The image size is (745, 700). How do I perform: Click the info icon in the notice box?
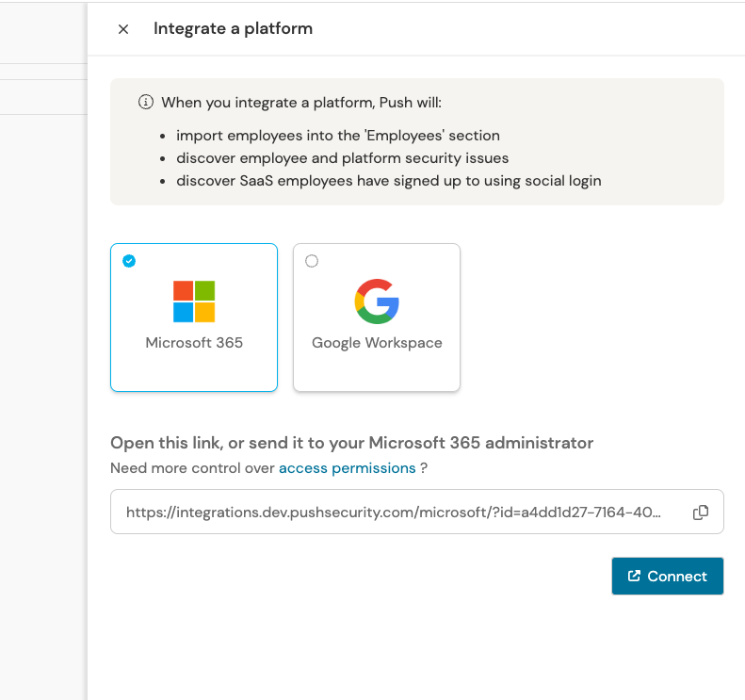pyautogui.click(x=146, y=102)
